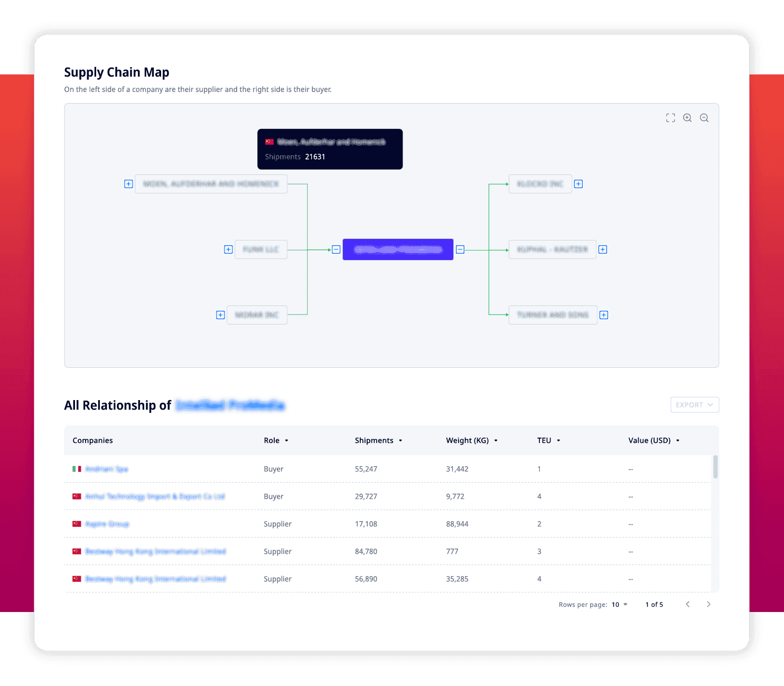
Task: Click the China flag in the 17,108 row
Action: click(77, 524)
